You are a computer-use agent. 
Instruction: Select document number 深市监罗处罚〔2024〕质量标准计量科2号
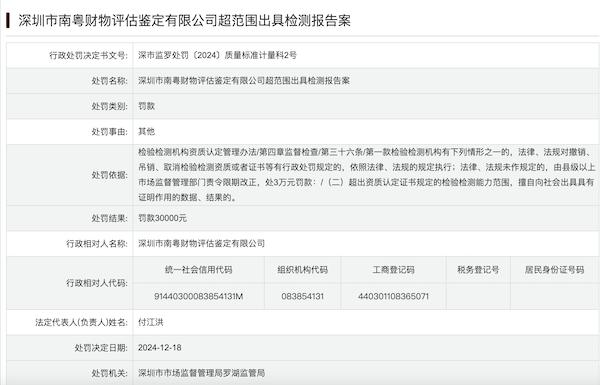pyautogui.click(x=217, y=55)
